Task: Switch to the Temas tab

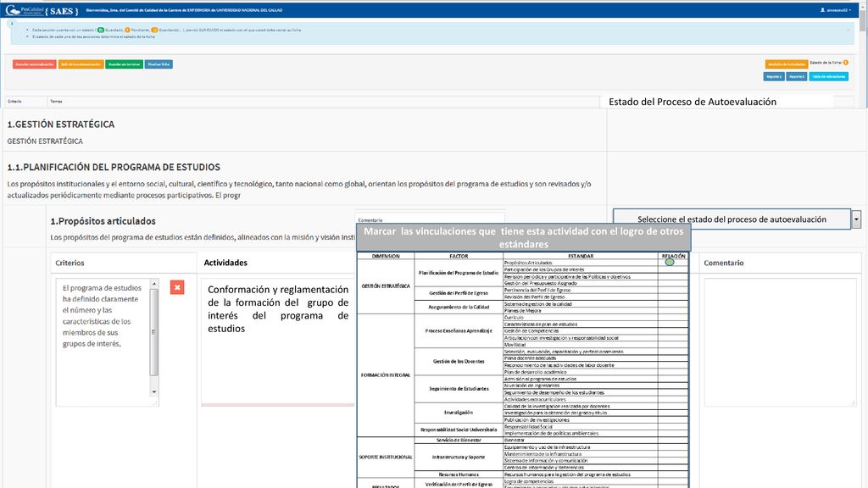Action: (56, 102)
